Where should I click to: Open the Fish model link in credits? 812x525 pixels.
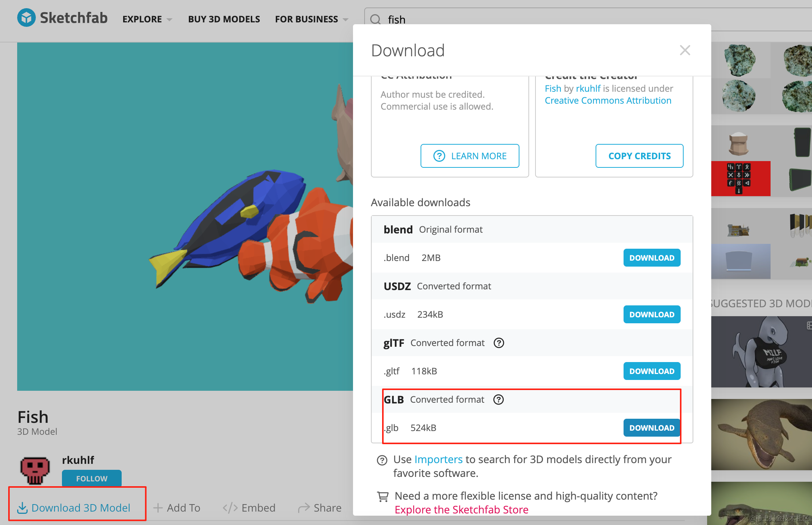point(553,88)
